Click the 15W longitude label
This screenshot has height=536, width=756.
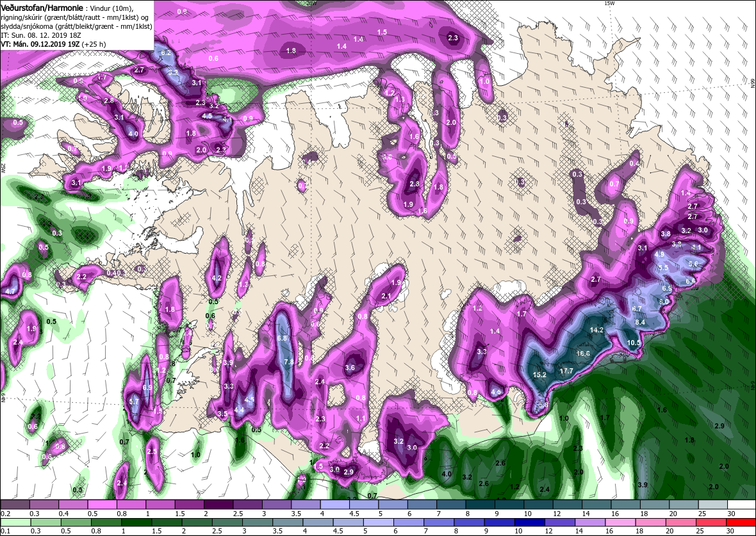[609, 3]
